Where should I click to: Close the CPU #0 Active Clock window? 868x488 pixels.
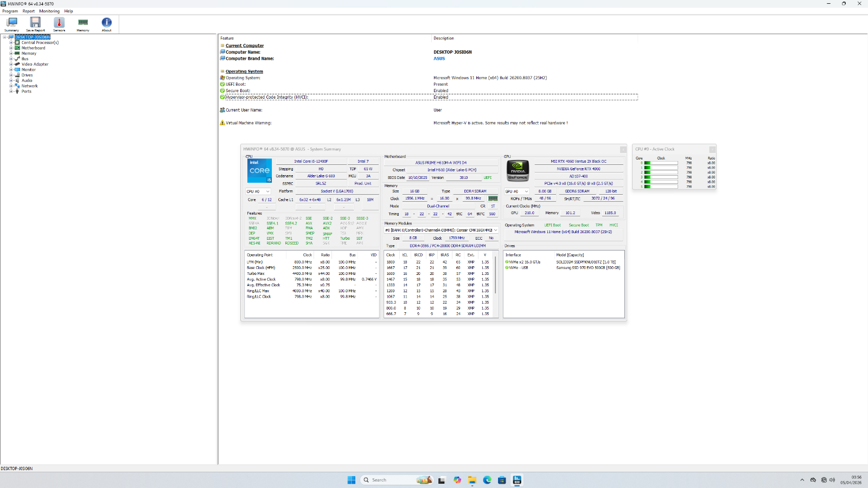[712, 149]
